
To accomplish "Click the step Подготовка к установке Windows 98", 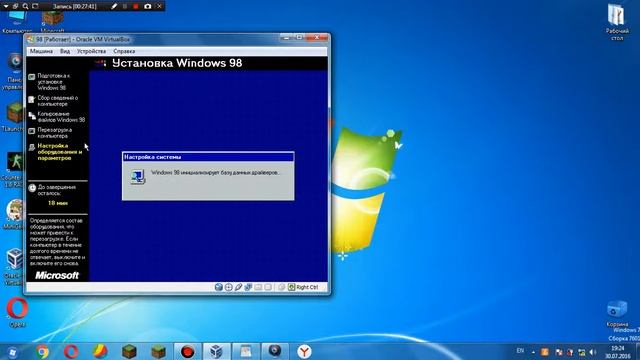I will (x=53, y=82).
